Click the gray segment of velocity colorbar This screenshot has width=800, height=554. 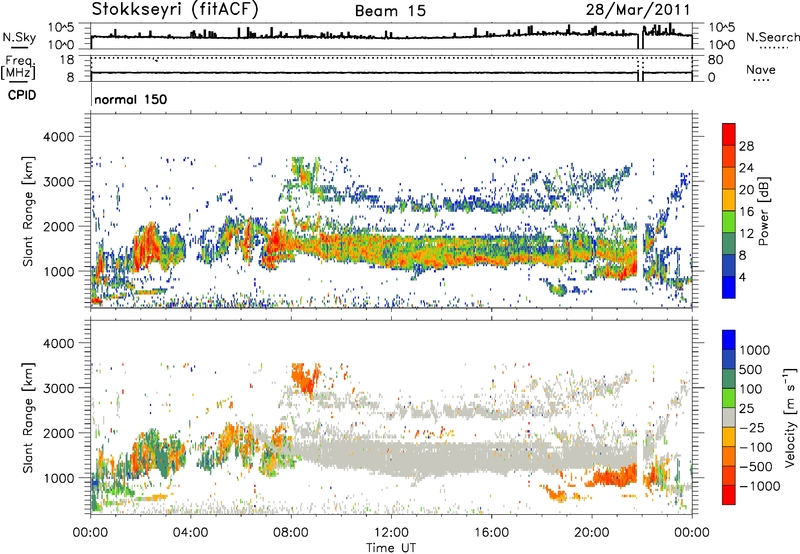pyautogui.click(x=729, y=417)
